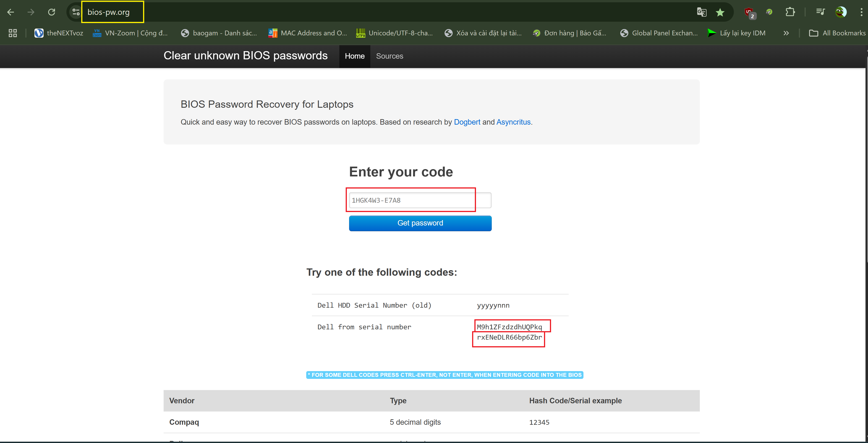This screenshot has width=868, height=443.
Task: Reload the current page
Action: [52, 12]
